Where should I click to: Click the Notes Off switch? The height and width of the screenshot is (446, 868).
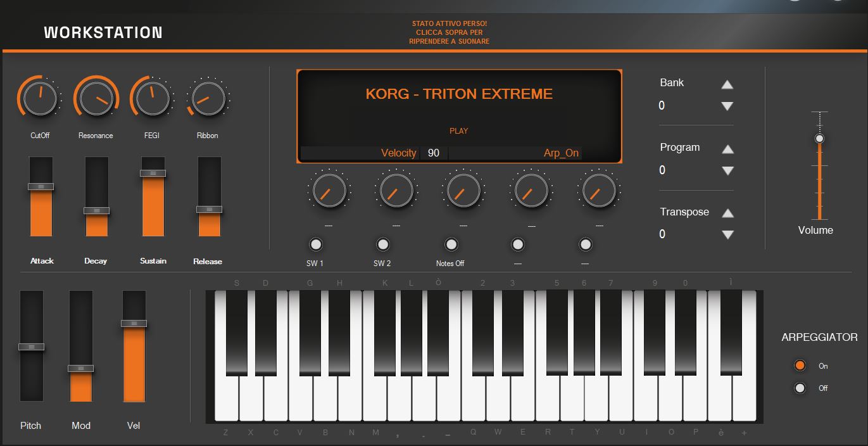pyautogui.click(x=451, y=244)
